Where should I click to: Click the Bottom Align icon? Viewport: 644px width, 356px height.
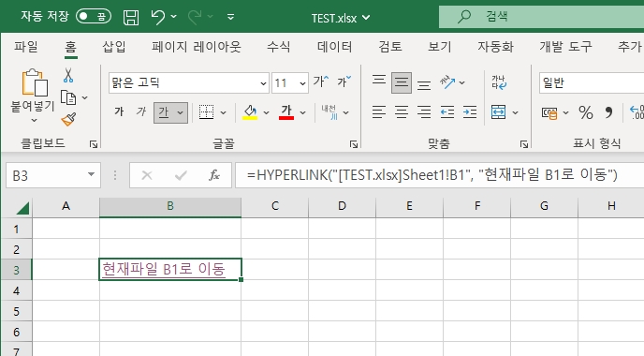click(424, 84)
